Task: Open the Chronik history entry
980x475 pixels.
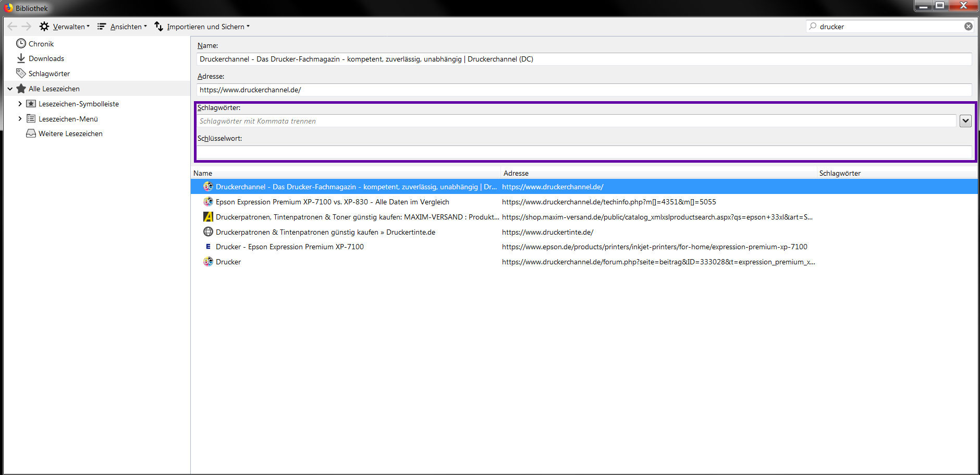Action: point(41,44)
